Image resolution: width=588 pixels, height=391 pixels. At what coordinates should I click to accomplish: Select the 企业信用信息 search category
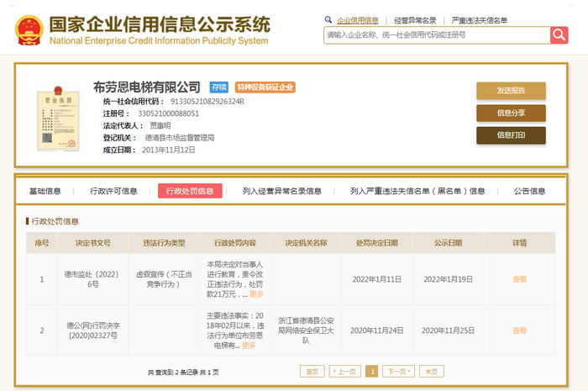pyautogui.click(x=357, y=19)
